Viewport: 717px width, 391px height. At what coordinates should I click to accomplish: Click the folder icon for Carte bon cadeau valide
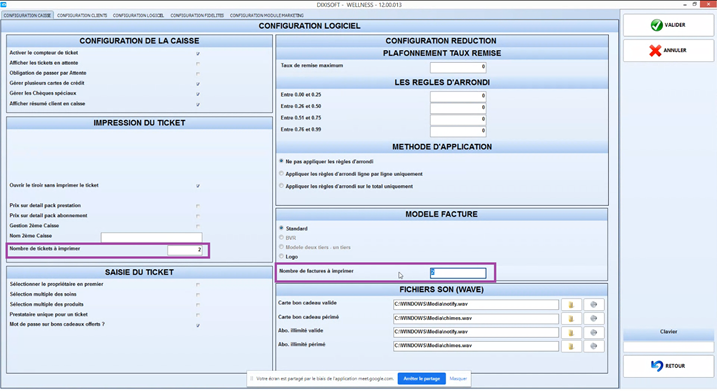(x=571, y=305)
